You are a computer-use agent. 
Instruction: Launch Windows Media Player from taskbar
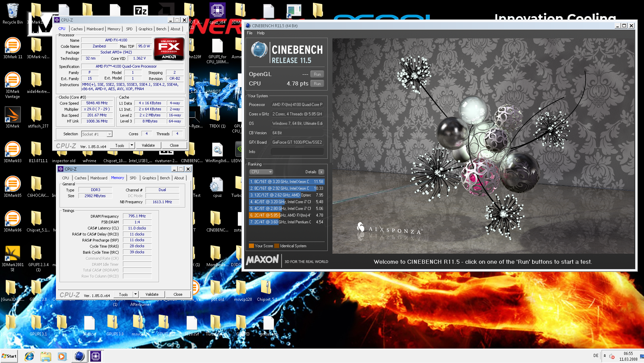(62, 356)
